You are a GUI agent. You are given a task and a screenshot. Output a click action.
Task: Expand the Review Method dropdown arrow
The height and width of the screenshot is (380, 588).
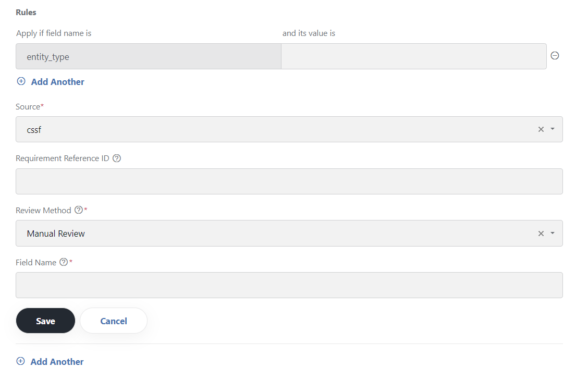click(553, 234)
